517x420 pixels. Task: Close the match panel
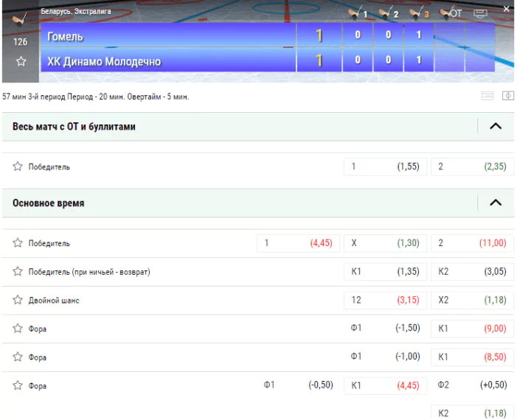coord(507,9)
